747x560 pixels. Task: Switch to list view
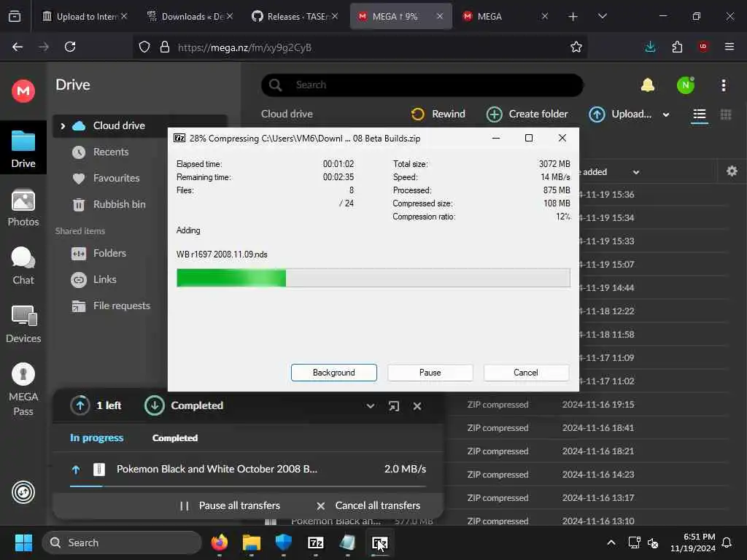click(x=699, y=114)
